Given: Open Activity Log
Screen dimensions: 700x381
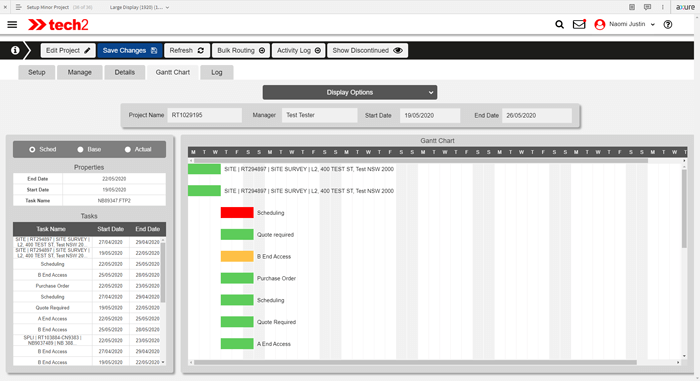Looking at the screenshot, I should coord(299,50).
